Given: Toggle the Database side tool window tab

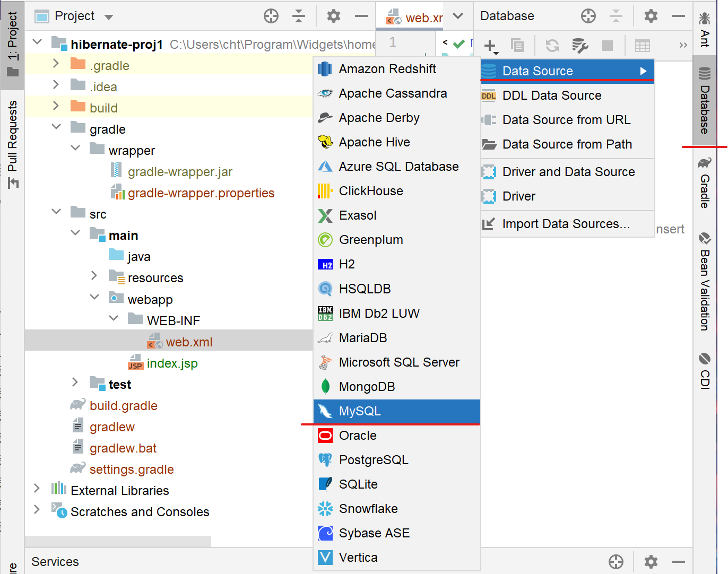Looking at the screenshot, I should (x=705, y=101).
